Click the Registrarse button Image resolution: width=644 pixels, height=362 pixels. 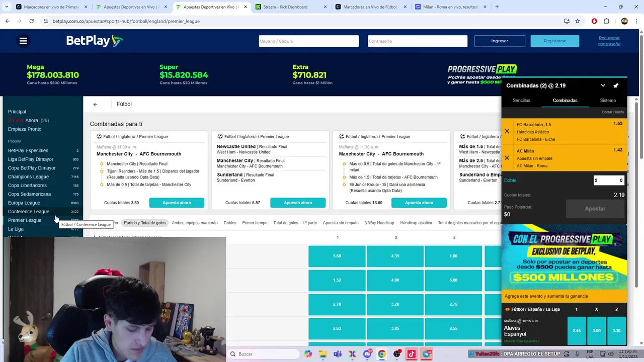coord(554,41)
